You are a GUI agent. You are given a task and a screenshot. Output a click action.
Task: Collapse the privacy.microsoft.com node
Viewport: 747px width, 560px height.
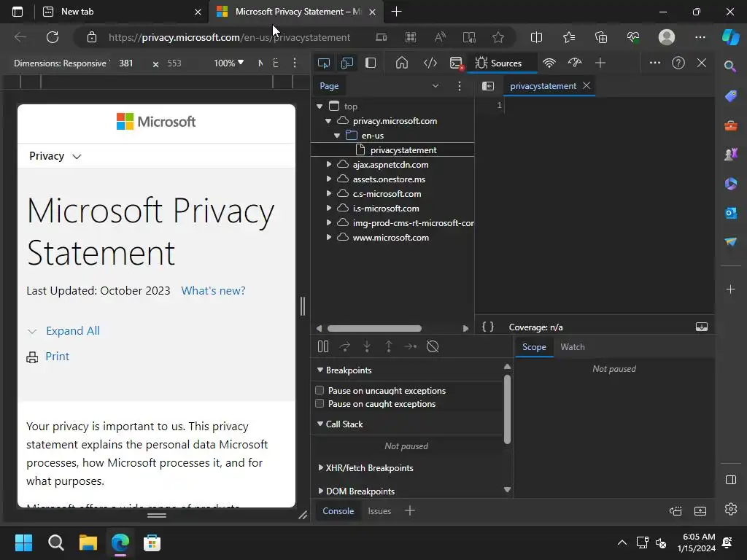point(328,121)
